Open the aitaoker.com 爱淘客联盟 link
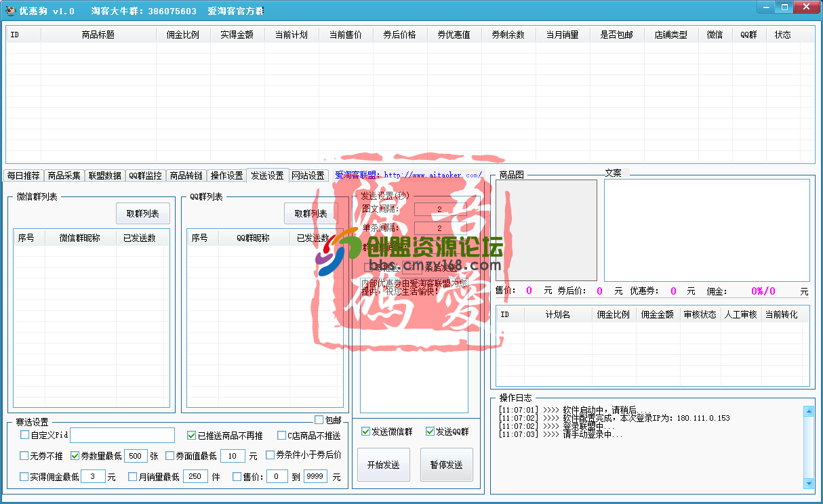 (x=408, y=175)
